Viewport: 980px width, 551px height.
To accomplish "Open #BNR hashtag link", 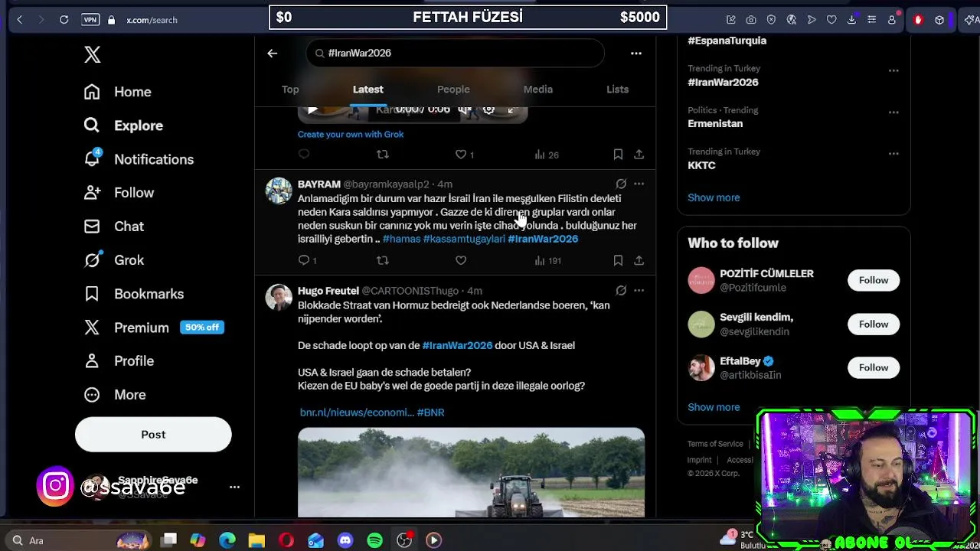I will [430, 412].
